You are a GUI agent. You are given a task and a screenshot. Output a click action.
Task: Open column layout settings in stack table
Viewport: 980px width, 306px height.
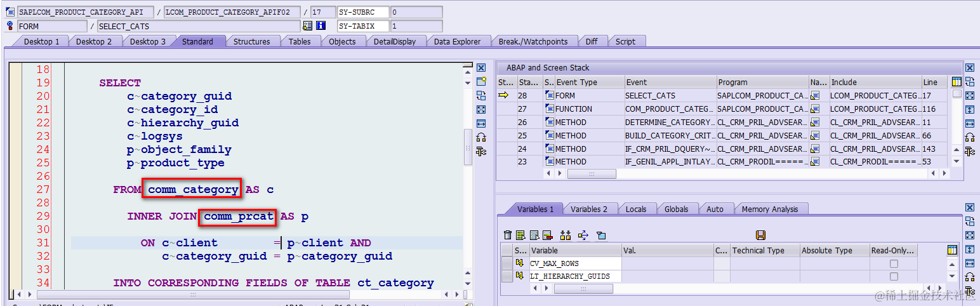coord(957,82)
